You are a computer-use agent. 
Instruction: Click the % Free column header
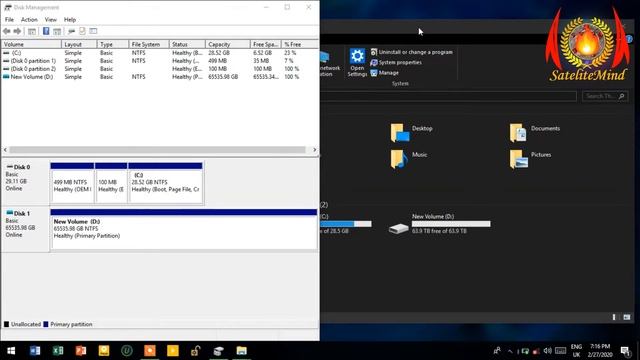tap(300, 44)
